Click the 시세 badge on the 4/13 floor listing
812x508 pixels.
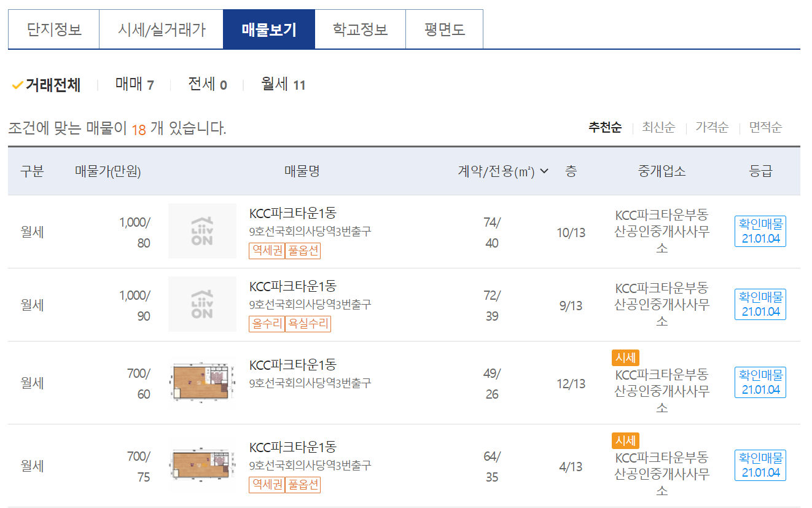coord(625,441)
